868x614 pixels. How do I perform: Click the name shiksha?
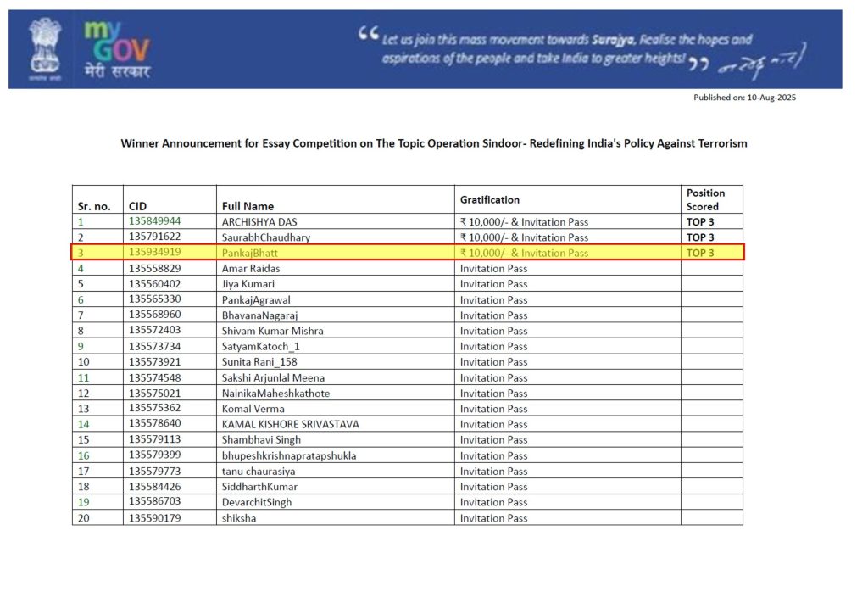239,519
